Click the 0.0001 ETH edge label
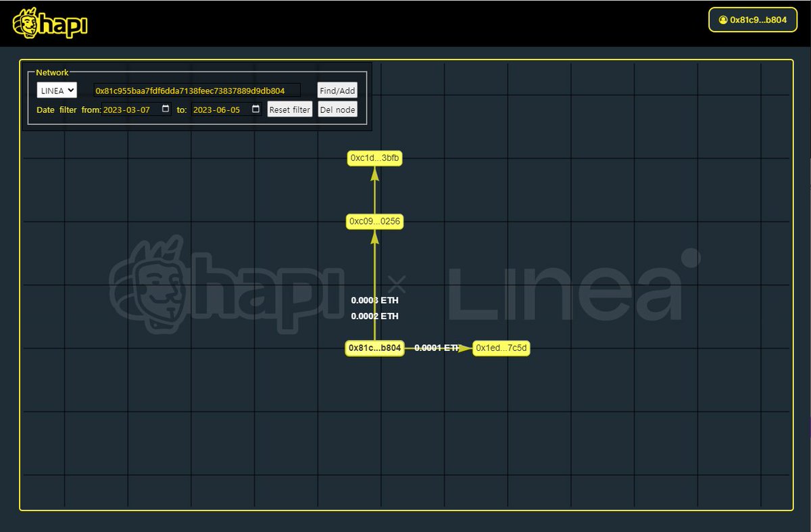 (x=438, y=347)
